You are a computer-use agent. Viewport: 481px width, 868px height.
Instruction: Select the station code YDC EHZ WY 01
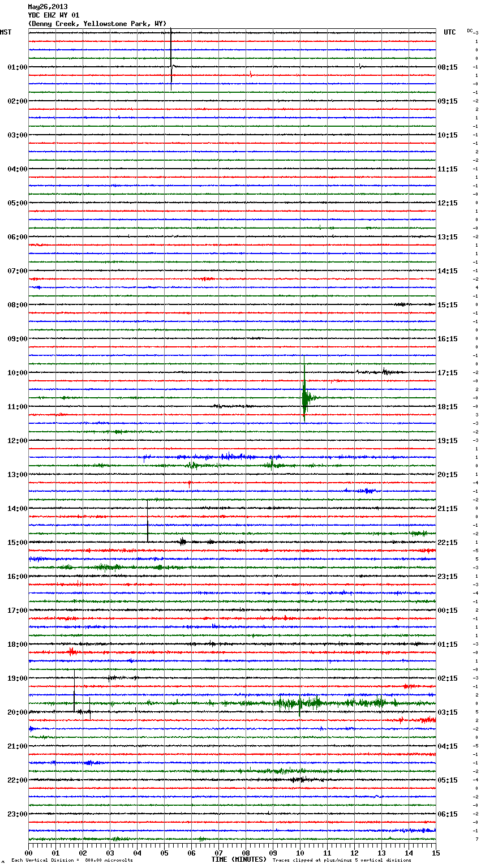tap(54, 15)
